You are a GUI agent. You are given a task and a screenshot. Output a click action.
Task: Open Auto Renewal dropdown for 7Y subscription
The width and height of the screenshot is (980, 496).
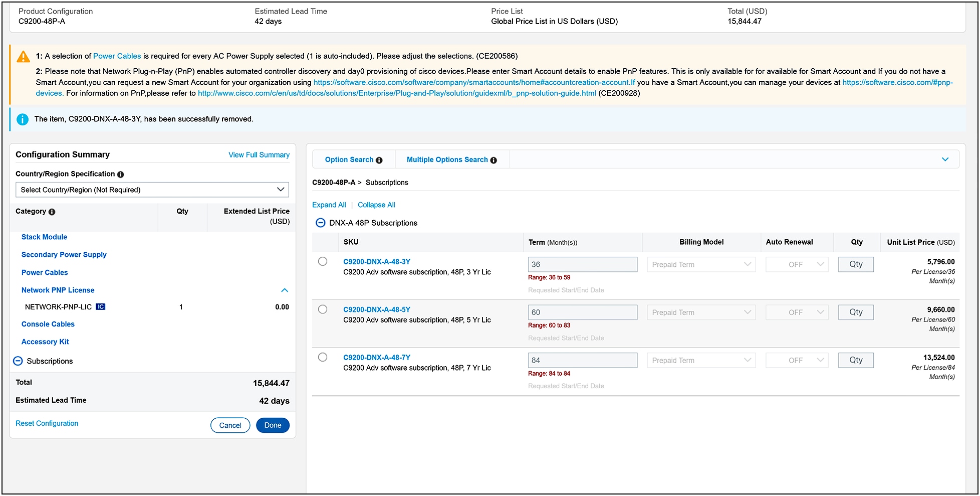797,360
